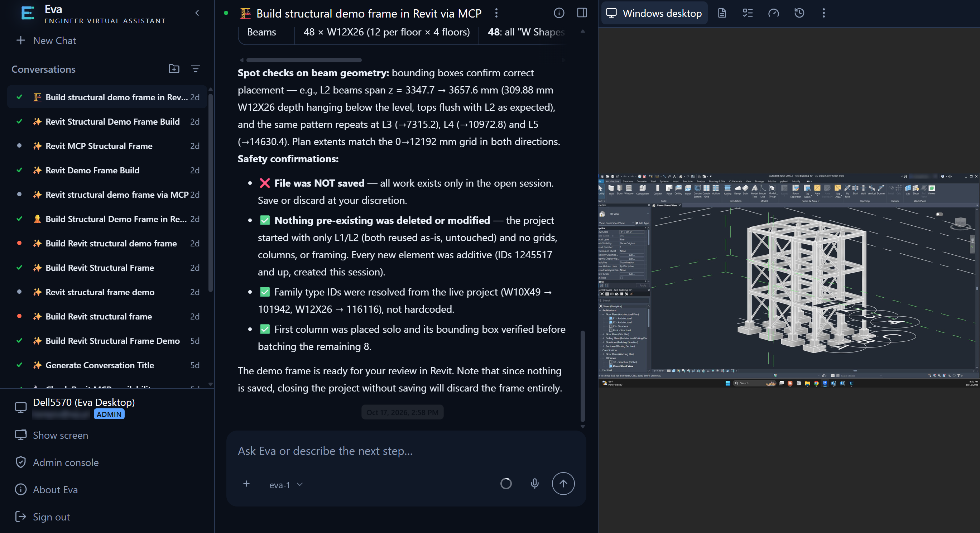Collapse the Architectural tree node
Viewport: 980px width, 533px height.
coord(600,310)
